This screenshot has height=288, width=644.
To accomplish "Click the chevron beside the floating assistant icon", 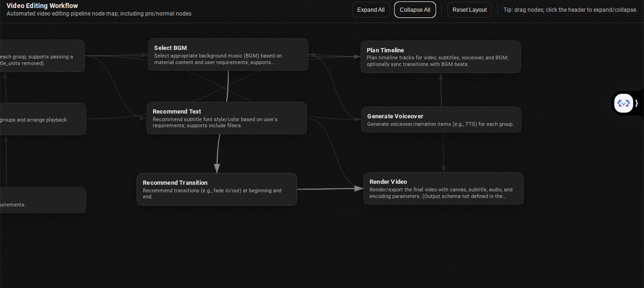I will (x=636, y=103).
